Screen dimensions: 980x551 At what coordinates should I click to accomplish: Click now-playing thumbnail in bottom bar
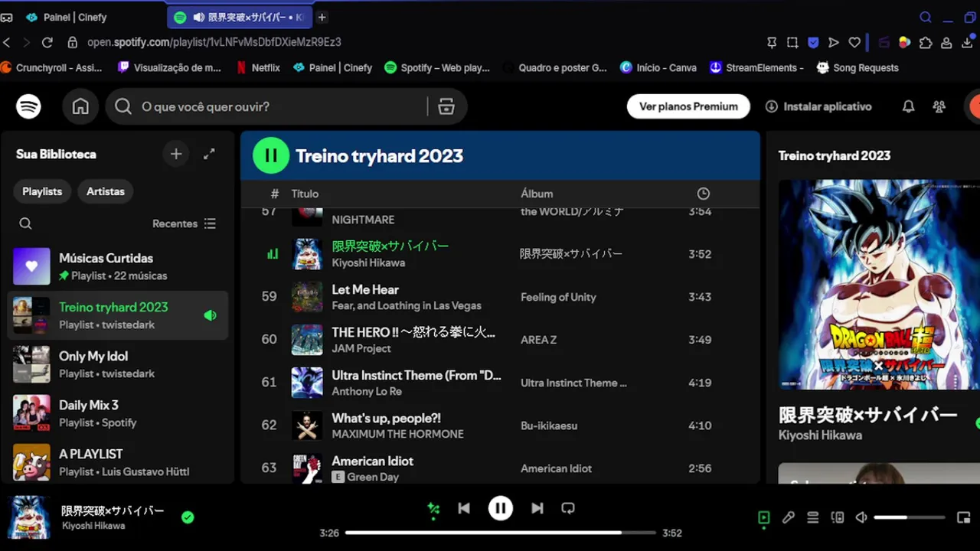click(x=29, y=517)
